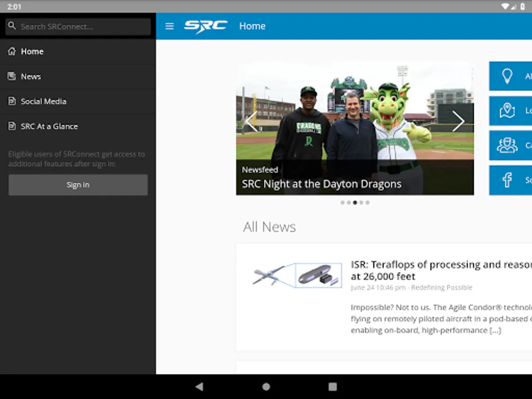Click the drone pod article thumbnail
The height and width of the screenshot is (399, 532).
[x=297, y=275]
